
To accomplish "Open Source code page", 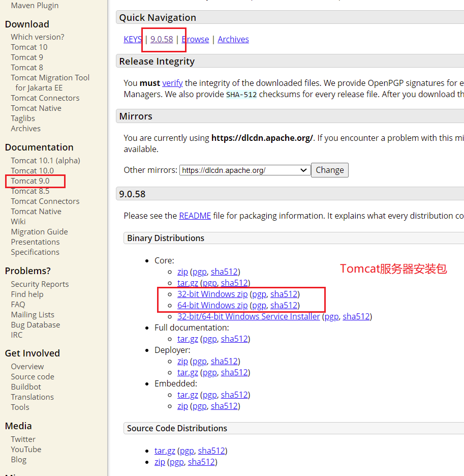I will tap(33, 377).
